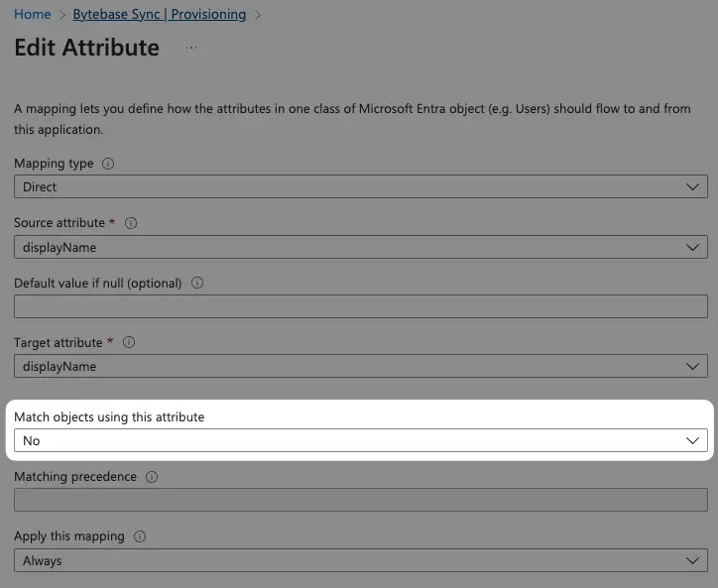This screenshot has height=588, width=718.
Task: Open the Apply this mapping Always dropdown
Action: [x=361, y=560]
